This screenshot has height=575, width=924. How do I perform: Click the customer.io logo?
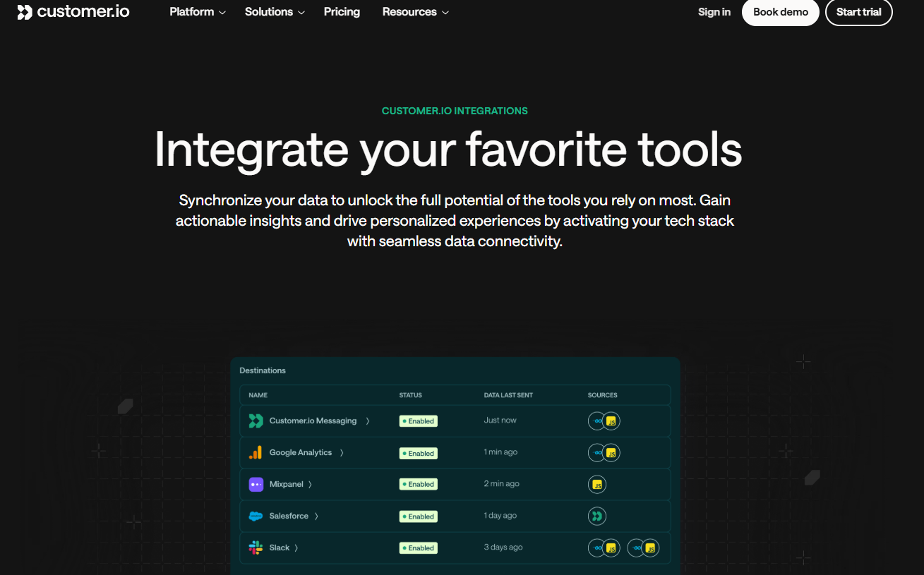[73, 12]
